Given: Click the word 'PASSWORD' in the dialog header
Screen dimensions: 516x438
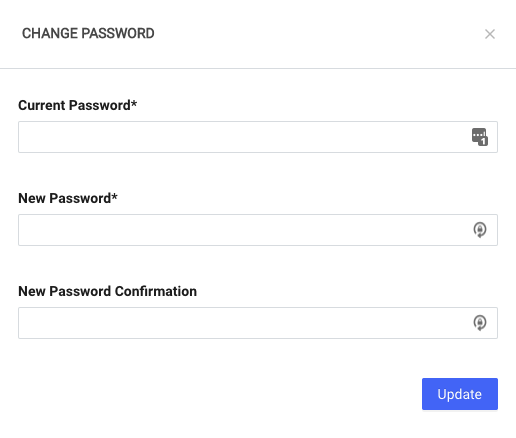Looking at the screenshot, I should 118,33.
